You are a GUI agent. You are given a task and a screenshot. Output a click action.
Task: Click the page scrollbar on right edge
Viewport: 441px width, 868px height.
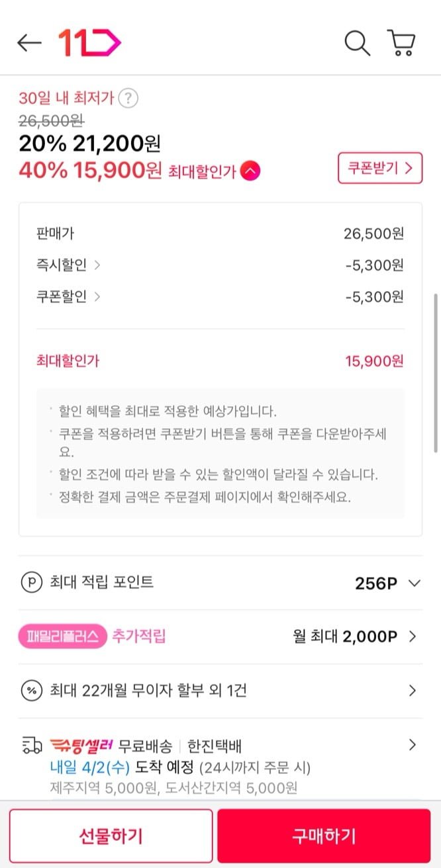435,372
